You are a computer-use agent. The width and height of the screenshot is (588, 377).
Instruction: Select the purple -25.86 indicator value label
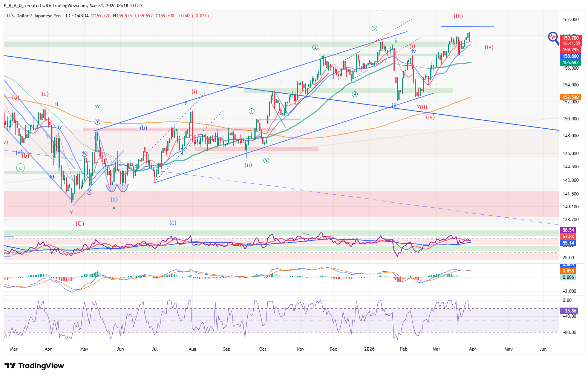(x=569, y=311)
